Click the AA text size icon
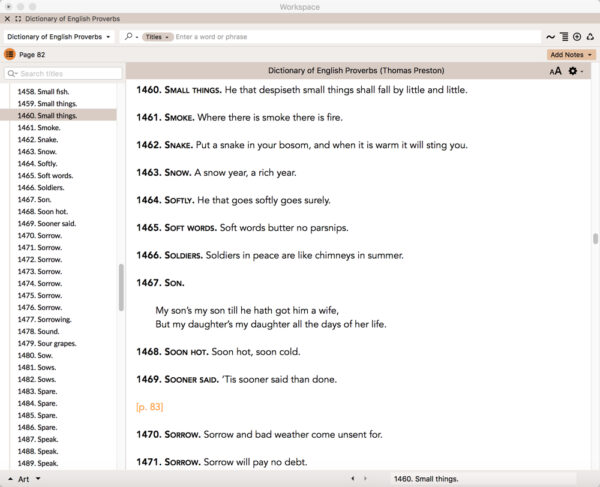600x487 pixels. [x=556, y=71]
